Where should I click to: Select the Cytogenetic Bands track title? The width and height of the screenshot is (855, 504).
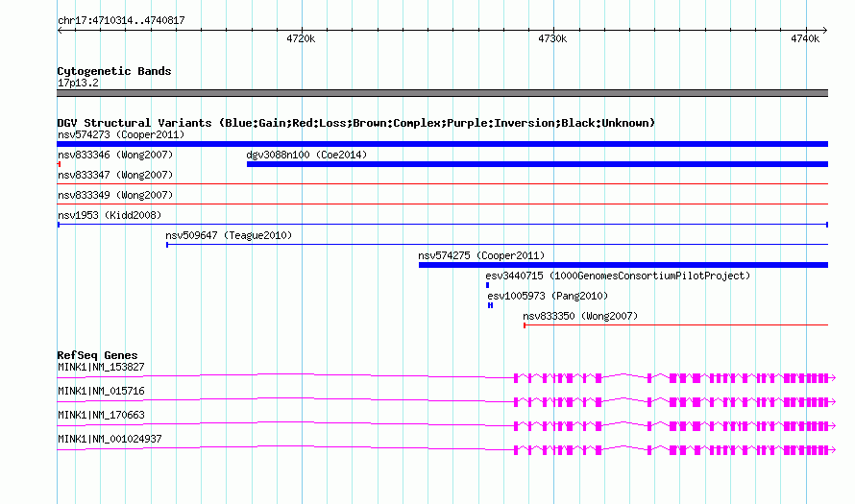(x=114, y=71)
